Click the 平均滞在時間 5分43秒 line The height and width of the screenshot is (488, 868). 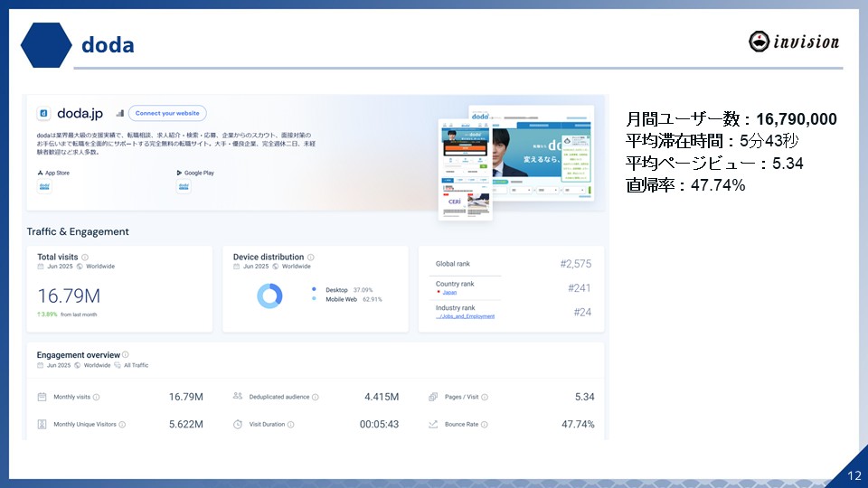point(712,141)
